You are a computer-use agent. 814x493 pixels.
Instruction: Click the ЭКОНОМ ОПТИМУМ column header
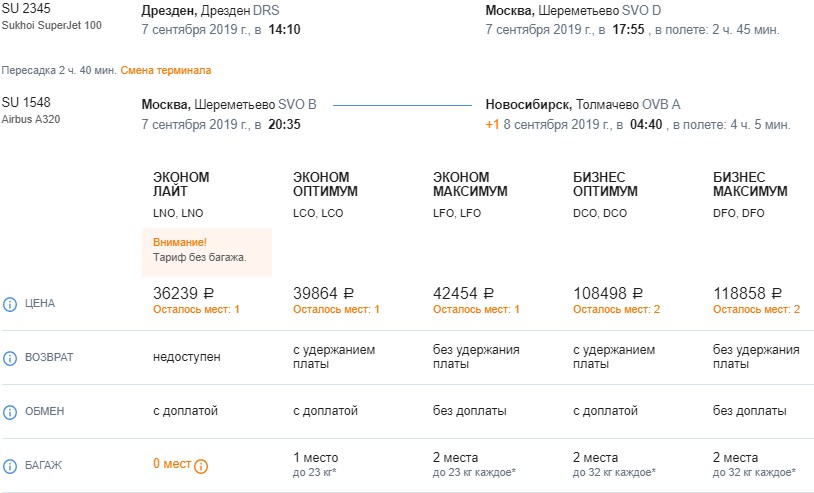(x=325, y=184)
